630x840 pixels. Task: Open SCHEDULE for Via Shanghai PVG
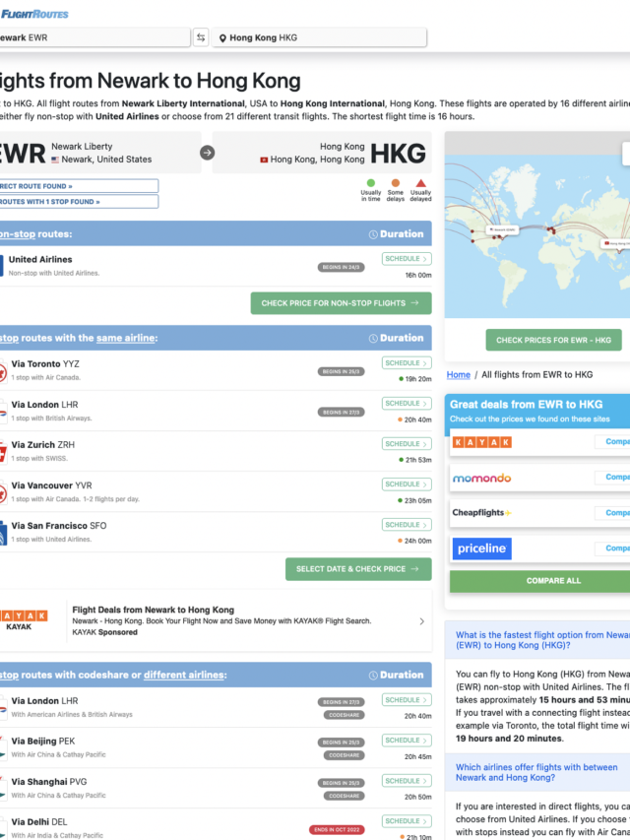point(407,781)
